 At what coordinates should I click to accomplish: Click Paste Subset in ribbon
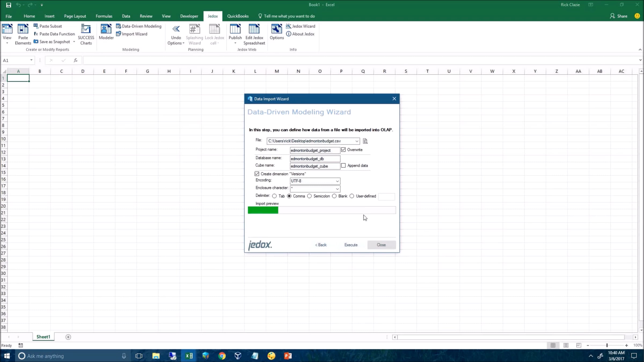[48, 26]
